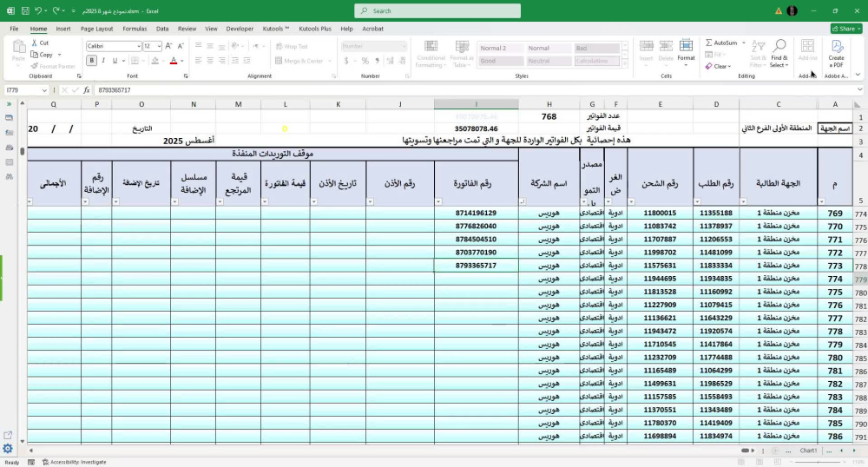Open the Format cells button
This screenshot has height=467, width=868.
coord(686,51)
